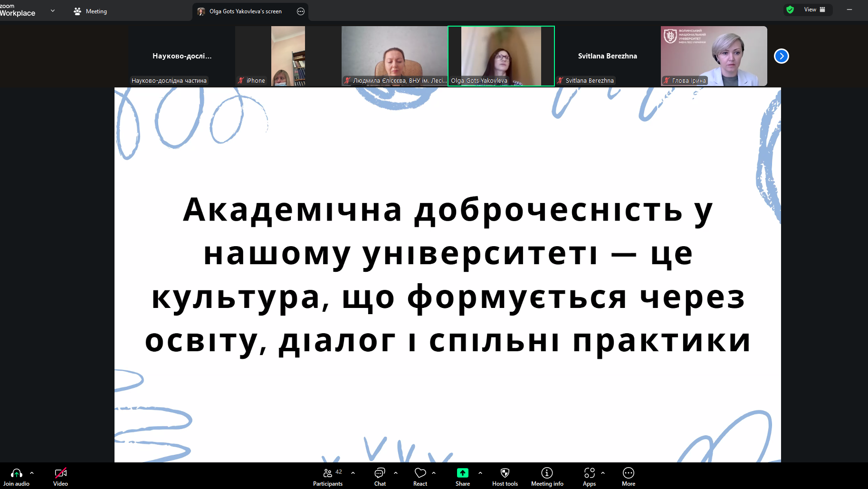868x489 pixels.
Task: Click the green Share screen button
Action: [x=462, y=477]
